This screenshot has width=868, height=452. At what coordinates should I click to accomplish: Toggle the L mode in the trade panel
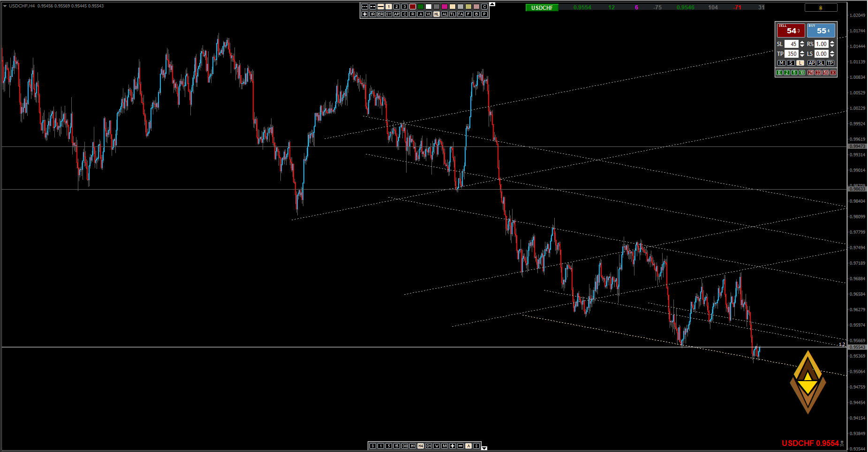[800, 63]
